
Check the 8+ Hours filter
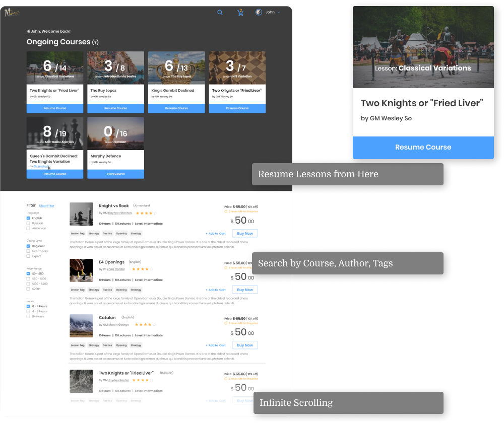pyautogui.click(x=28, y=316)
